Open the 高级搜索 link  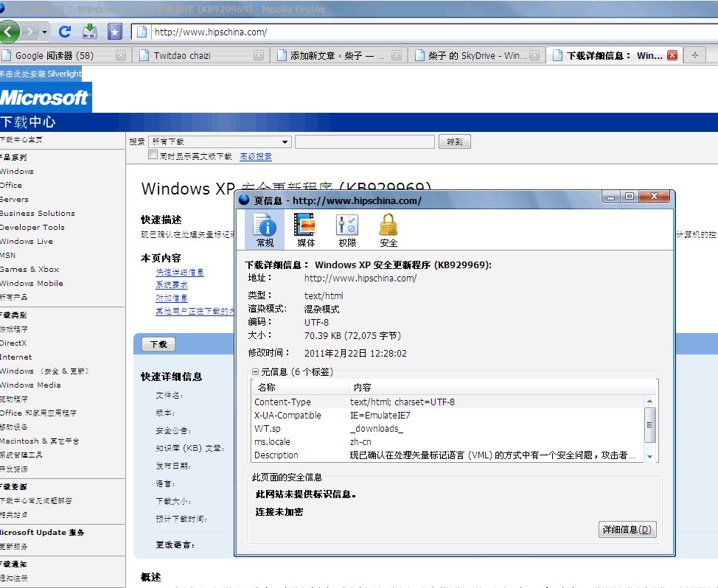point(256,156)
